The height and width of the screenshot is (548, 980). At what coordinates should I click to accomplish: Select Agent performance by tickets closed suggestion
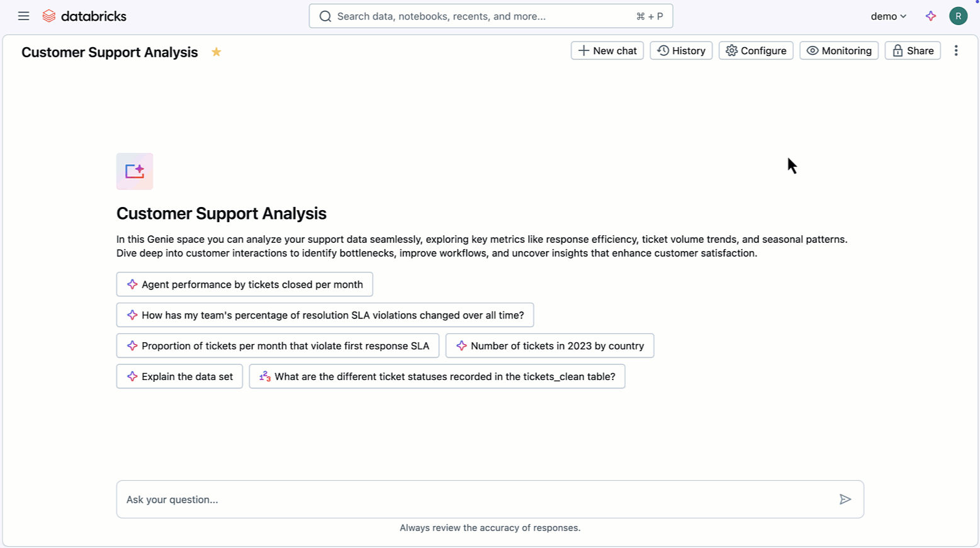click(x=244, y=284)
